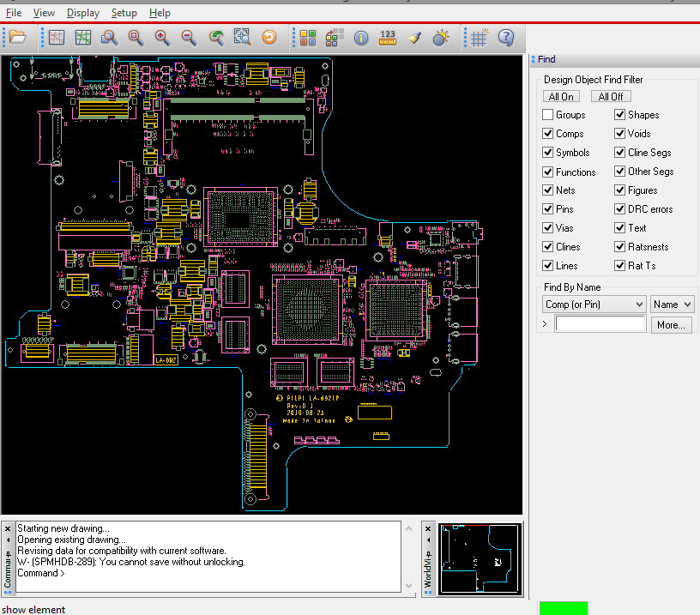Click the Help question mark icon
The image size is (700, 615).
pyautogui.click(x=506, y=38)
